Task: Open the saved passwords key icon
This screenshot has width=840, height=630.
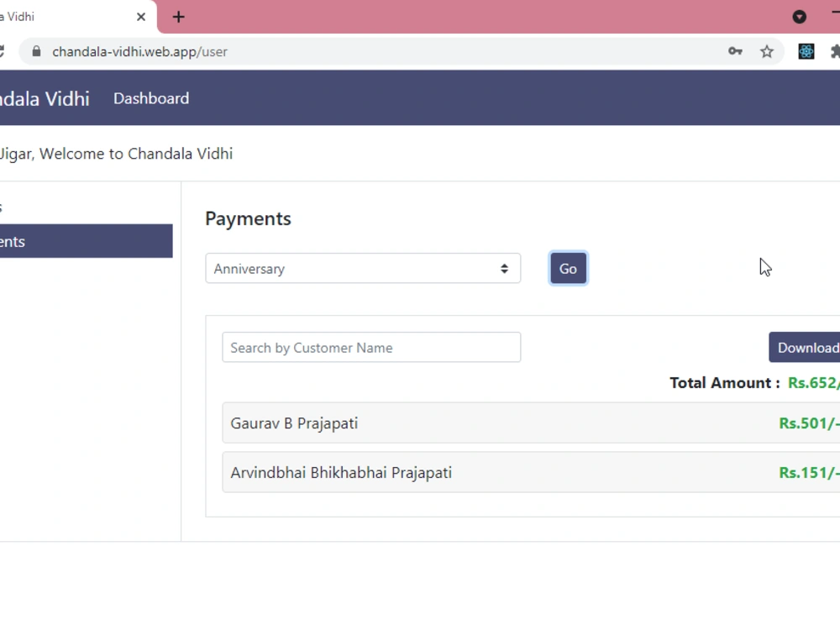Action: pyautogui.click(x=735, y=51)
